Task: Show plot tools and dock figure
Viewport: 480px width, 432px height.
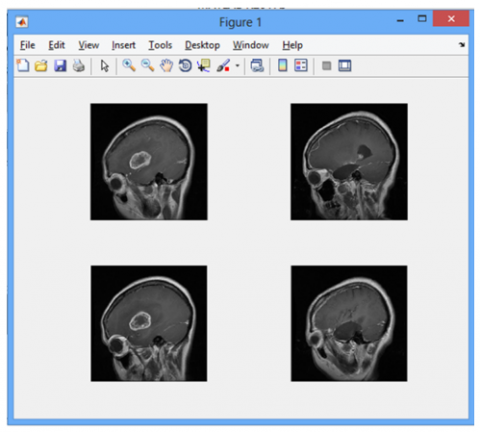Action: (345, 66)
